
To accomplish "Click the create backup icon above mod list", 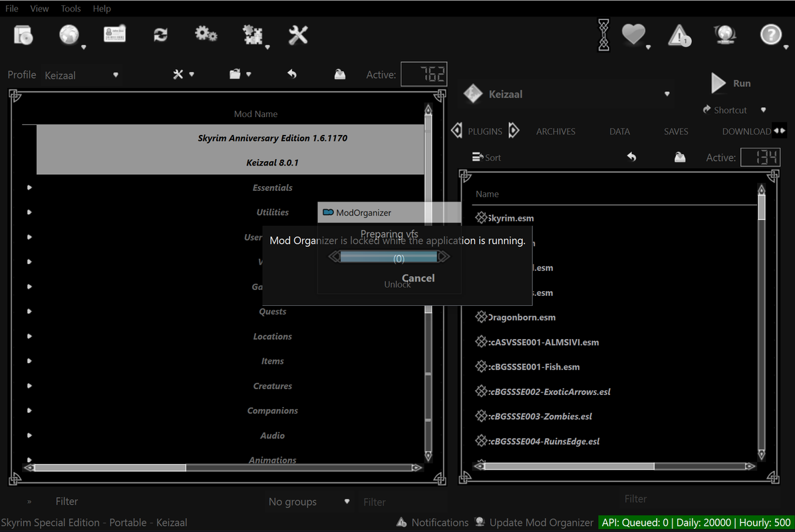I will [x=340, y=74].
